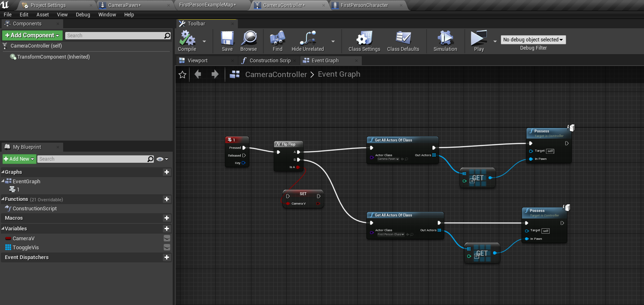Collapse the Graphs section
Screen dimensions: 644x305
click(x=3, y=172)
